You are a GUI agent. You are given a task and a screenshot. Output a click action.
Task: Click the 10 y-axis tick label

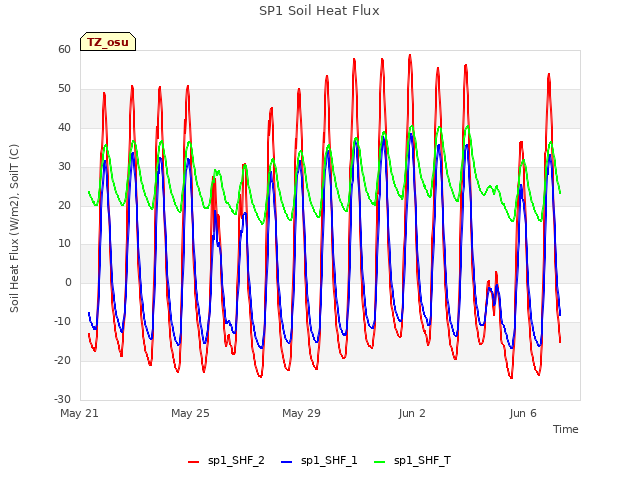click(64, 244)
